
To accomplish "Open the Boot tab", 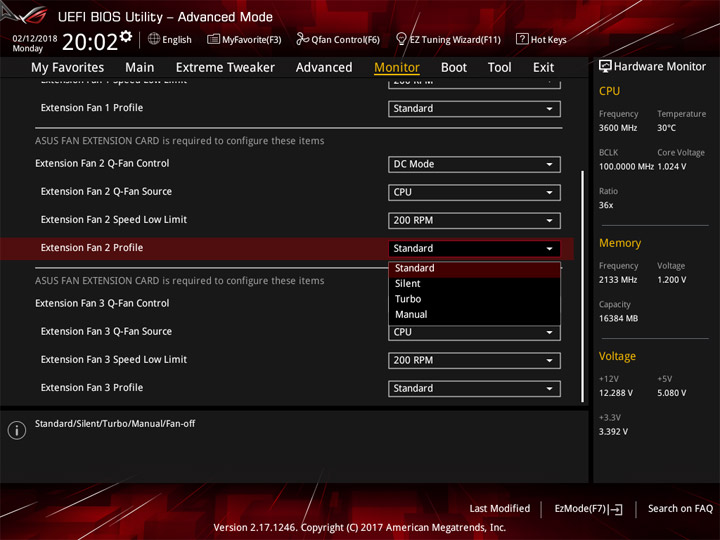I will tap(454, 68).
